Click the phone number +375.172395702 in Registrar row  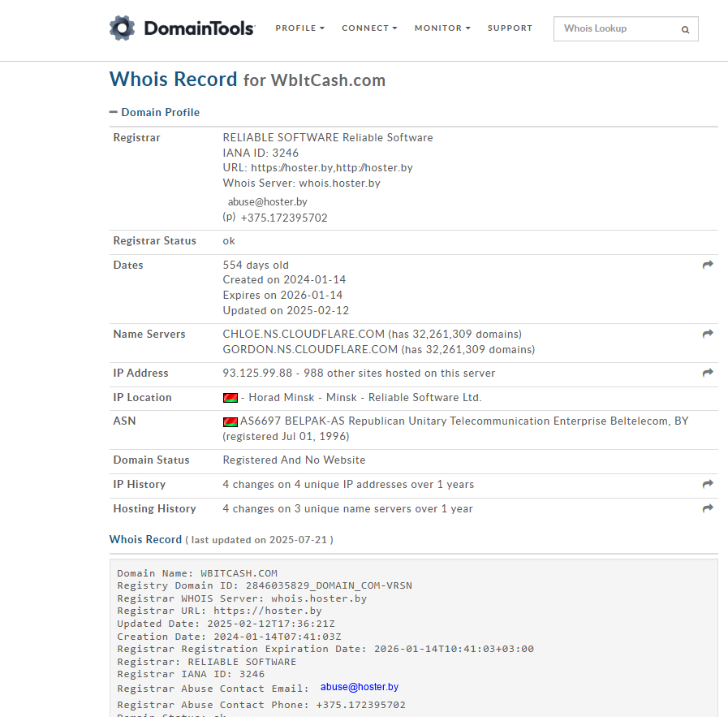pyautogui.click(x=284, y=218)
